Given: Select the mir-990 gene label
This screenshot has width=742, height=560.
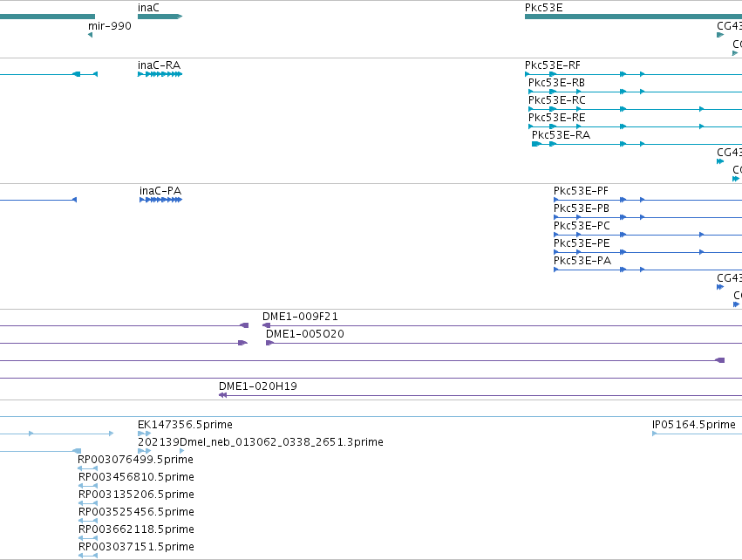Looking at the screenshot, I should coord(109,26).
